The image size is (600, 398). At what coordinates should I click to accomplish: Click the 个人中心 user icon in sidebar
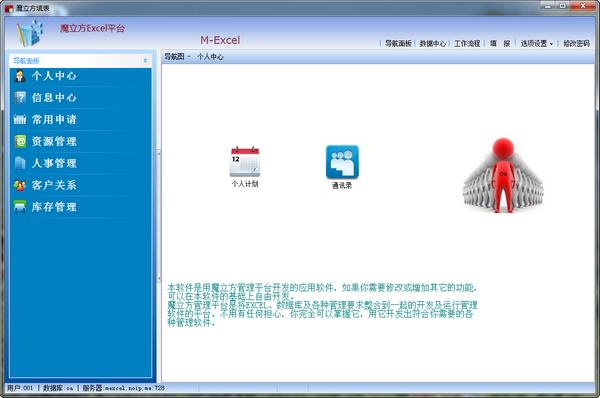coord(20,76)
